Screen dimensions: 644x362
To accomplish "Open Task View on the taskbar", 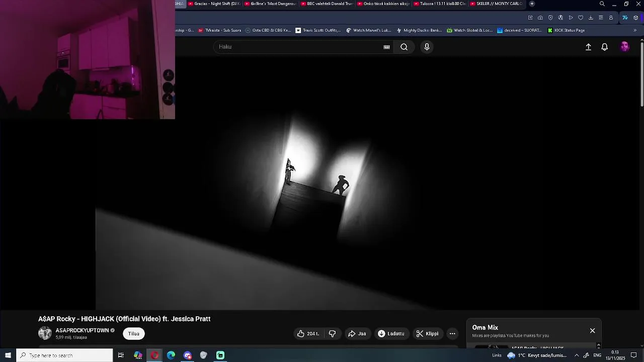I will click(121, 355).
